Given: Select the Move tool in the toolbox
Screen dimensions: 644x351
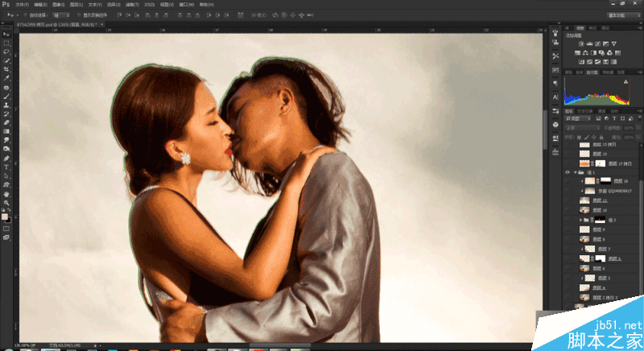Looking at the screenshot, I should 6,35.
